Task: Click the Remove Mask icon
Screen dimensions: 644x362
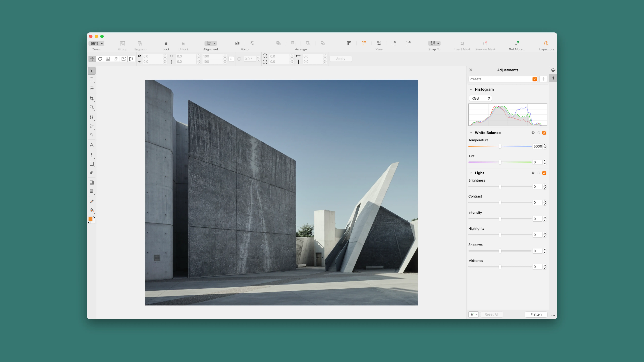Action: tap(485, 43)
